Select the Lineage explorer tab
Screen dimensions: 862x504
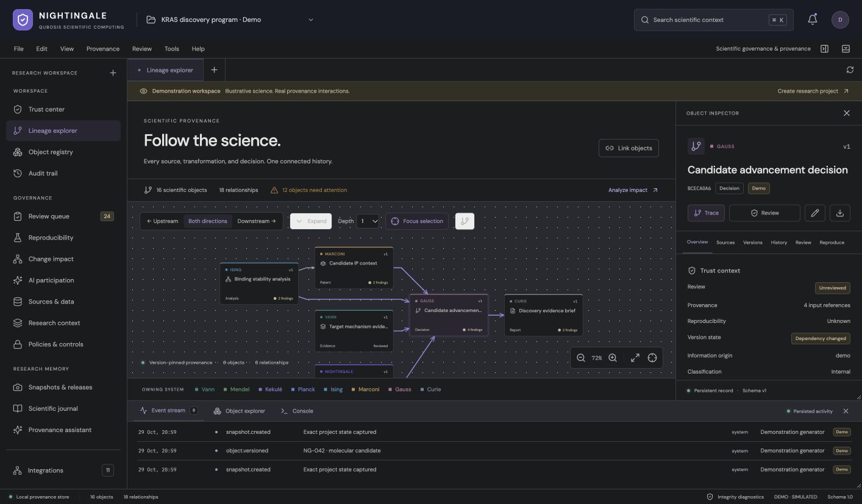point(165,70)
